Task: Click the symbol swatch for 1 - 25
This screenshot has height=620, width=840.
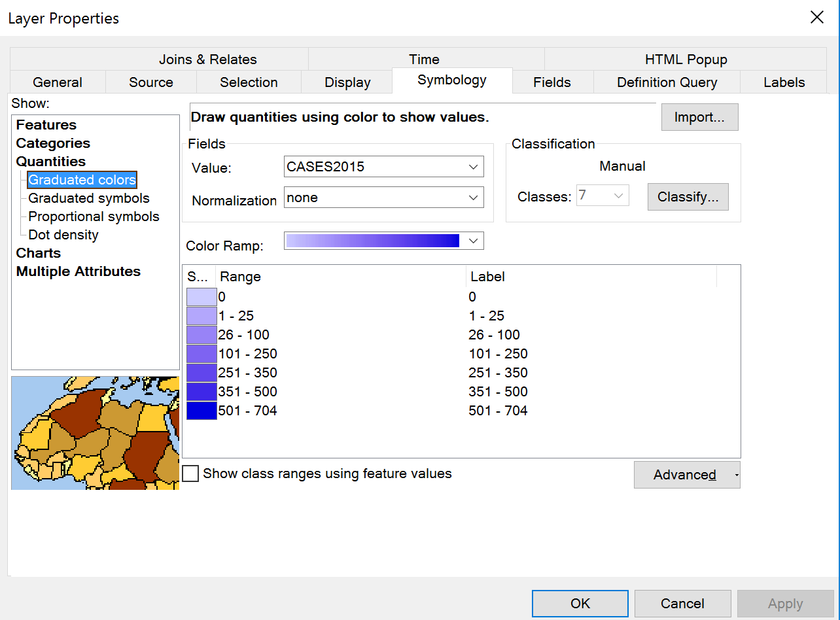Action: coord(201,316)
